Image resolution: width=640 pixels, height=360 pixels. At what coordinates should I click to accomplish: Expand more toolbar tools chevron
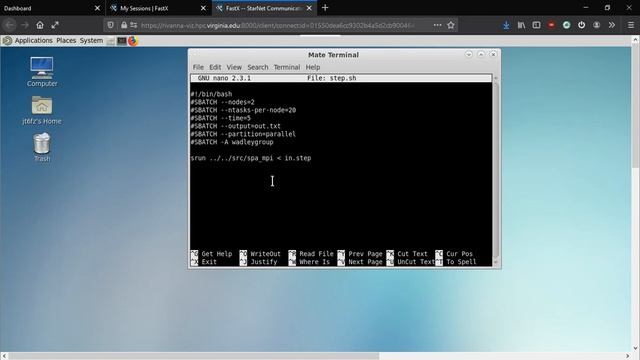[x=611, y=25]
